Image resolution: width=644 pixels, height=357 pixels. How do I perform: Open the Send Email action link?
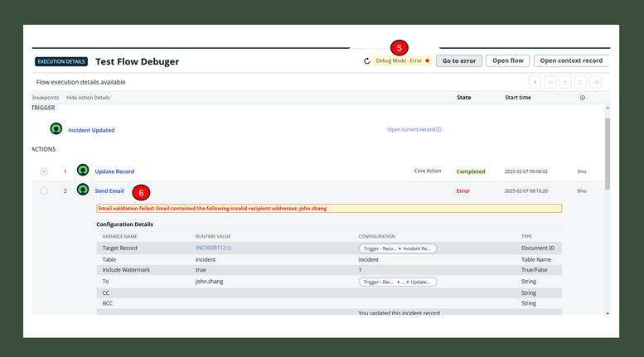(x=109, y=191)
